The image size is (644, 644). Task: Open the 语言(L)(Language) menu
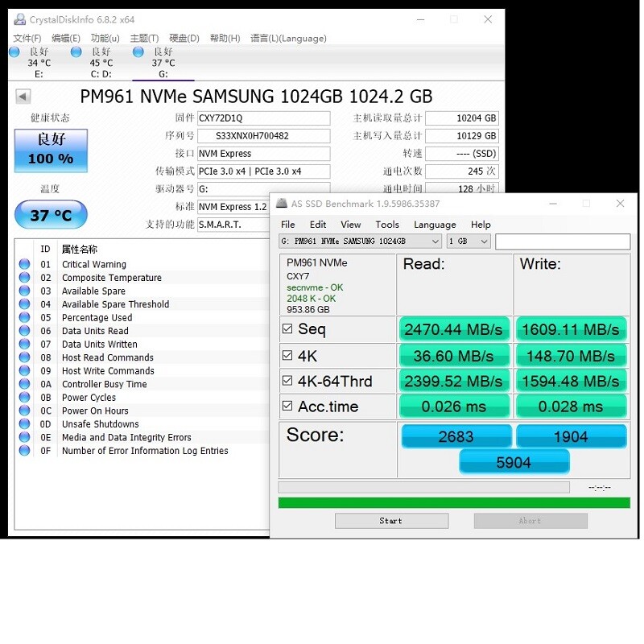pyautogui.click(x=288, y=38)
